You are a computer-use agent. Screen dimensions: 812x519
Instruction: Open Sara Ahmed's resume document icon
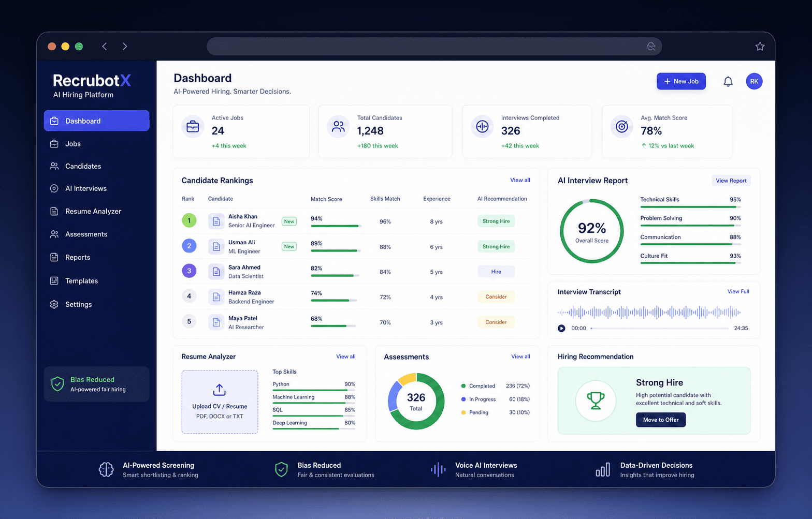(216, 272)
